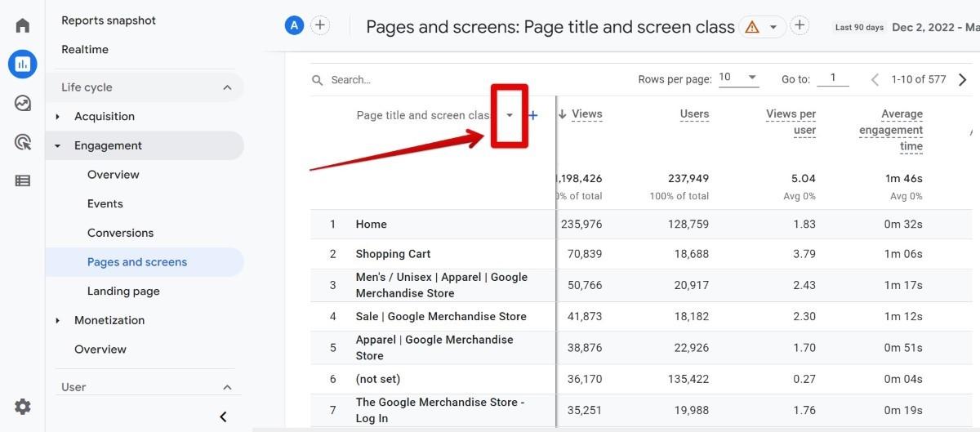
Task: Click the All Users segment A badge
Action: point(294,25)
